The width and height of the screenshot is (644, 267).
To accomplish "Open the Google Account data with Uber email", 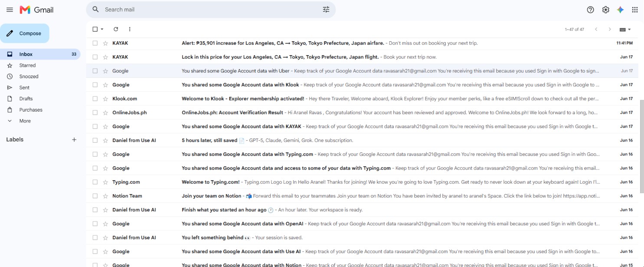I will click(362, 71).
